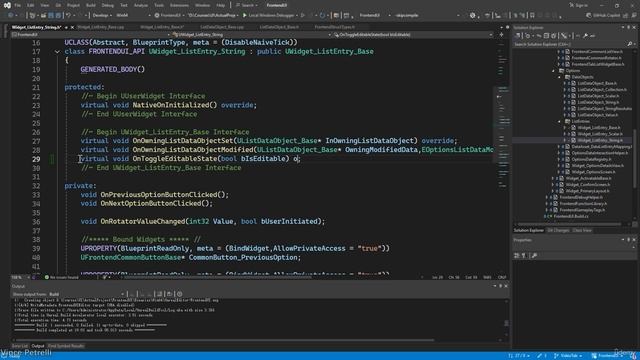Close the Widget_ListEntry_String.h tab
640x360 pixels.
click(73, 27)
